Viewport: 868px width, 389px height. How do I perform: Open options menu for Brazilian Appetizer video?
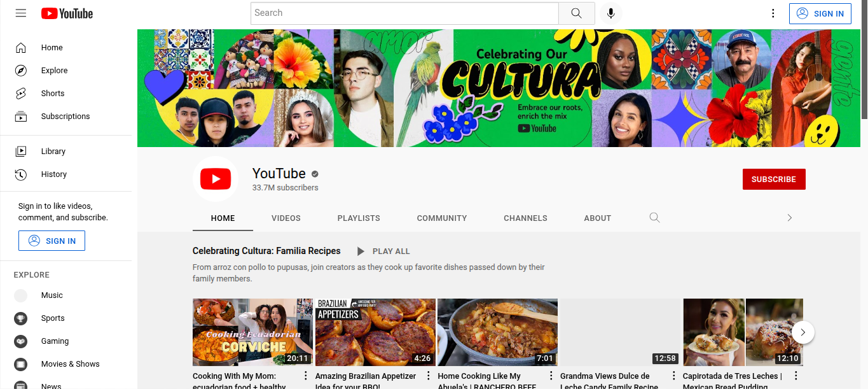coord(428,376)
